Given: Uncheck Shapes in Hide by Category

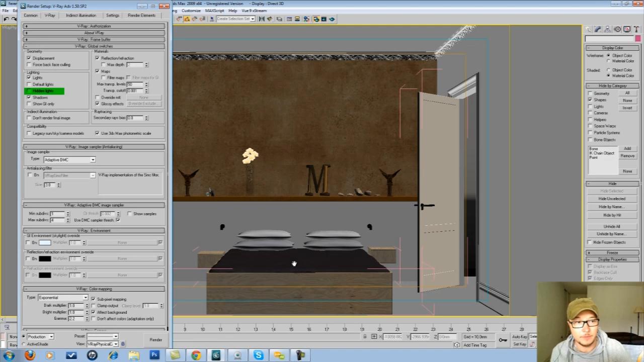Looking at the screenshot, I should pos(590,100).
